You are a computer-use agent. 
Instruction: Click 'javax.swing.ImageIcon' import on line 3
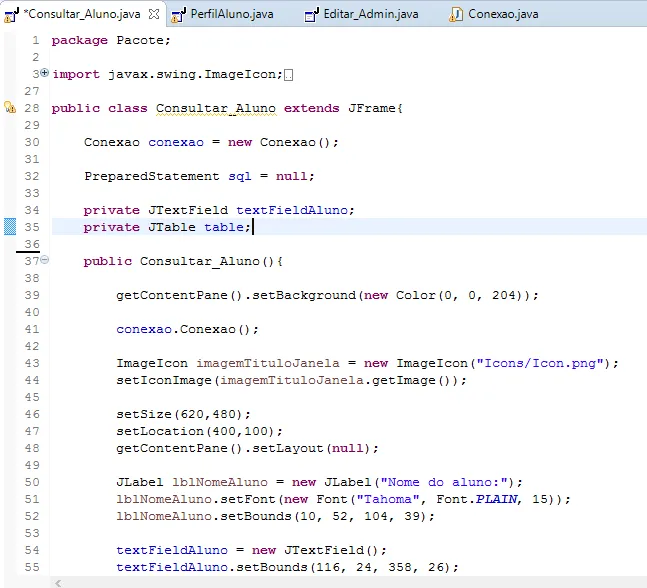click(x=192, y=74)
